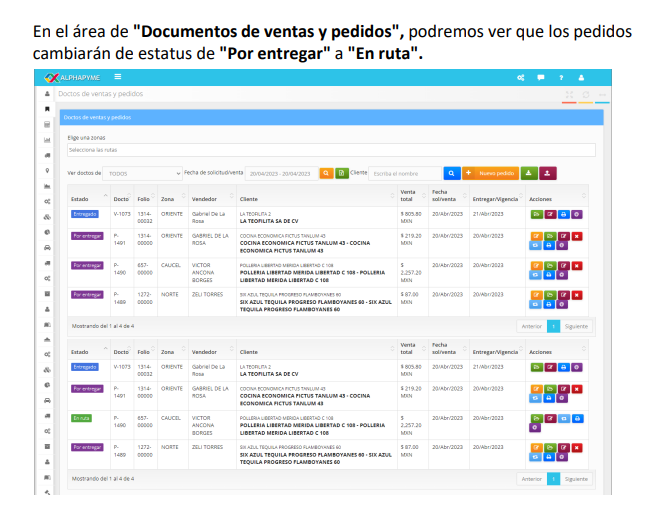Click the blue print button for order V-1073
The width and height of the screenshot is (654, 511).
(x=563, y=214)
